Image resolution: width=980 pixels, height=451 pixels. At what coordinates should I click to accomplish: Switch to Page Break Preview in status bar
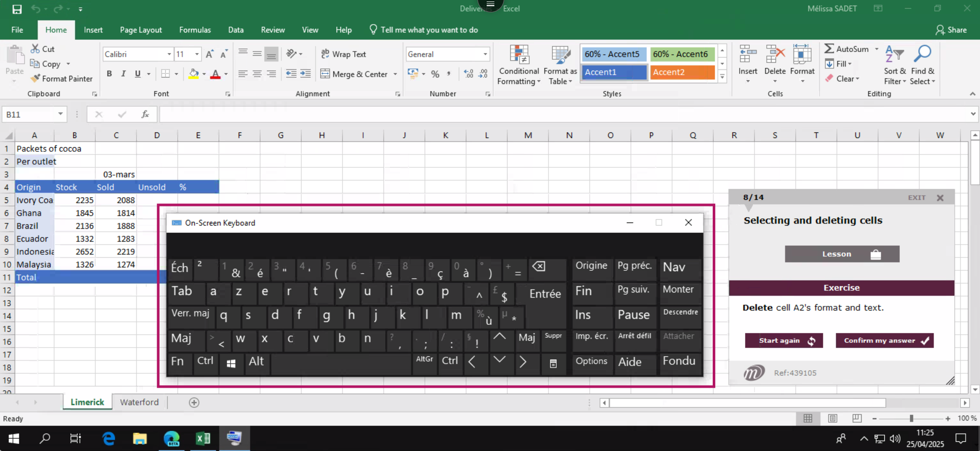[857, 419]
